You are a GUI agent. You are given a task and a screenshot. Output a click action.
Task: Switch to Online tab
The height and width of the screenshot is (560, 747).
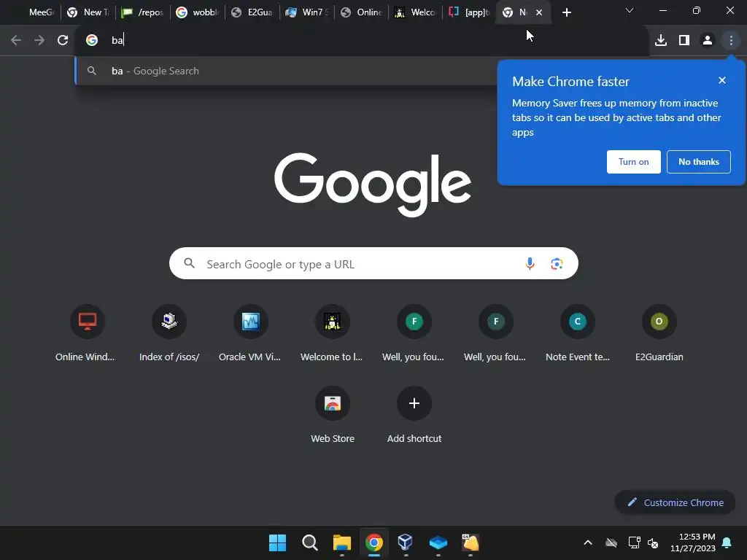(362, 12)
